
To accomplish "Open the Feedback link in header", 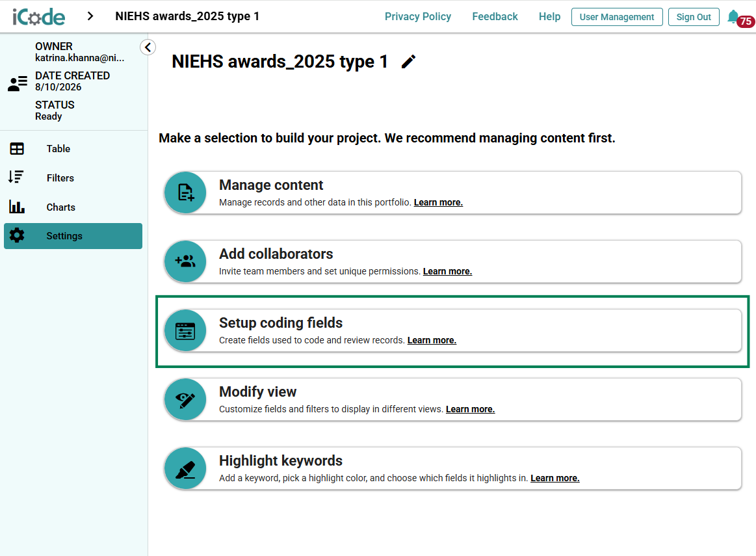I will click(495, 17).
